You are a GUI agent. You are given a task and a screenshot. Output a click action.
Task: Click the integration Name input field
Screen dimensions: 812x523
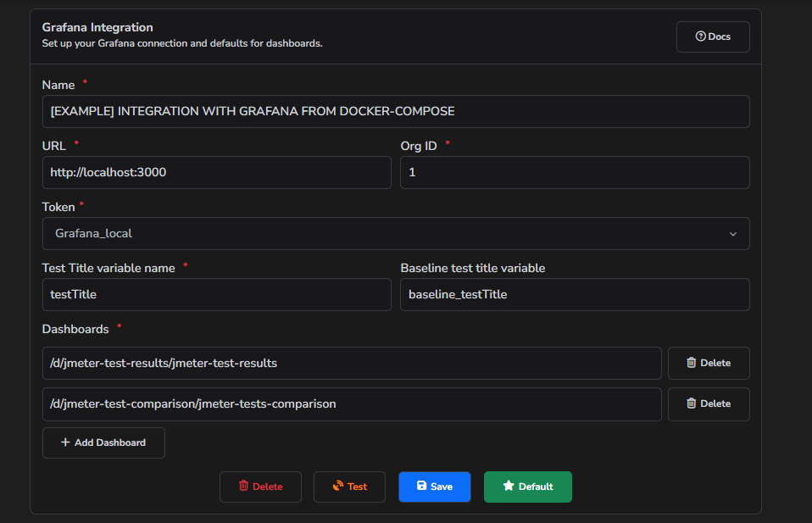pyautogui.click(x=396, y=111)
